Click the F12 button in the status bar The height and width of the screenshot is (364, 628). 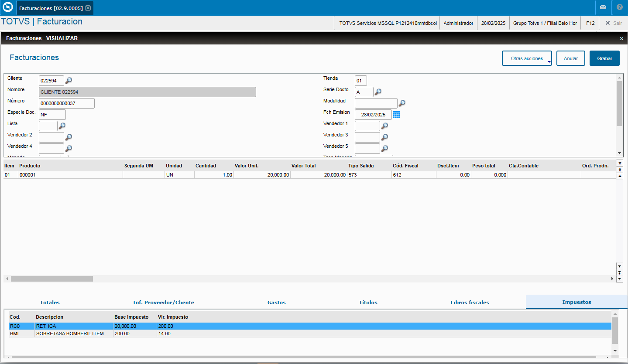pos(590,23)
